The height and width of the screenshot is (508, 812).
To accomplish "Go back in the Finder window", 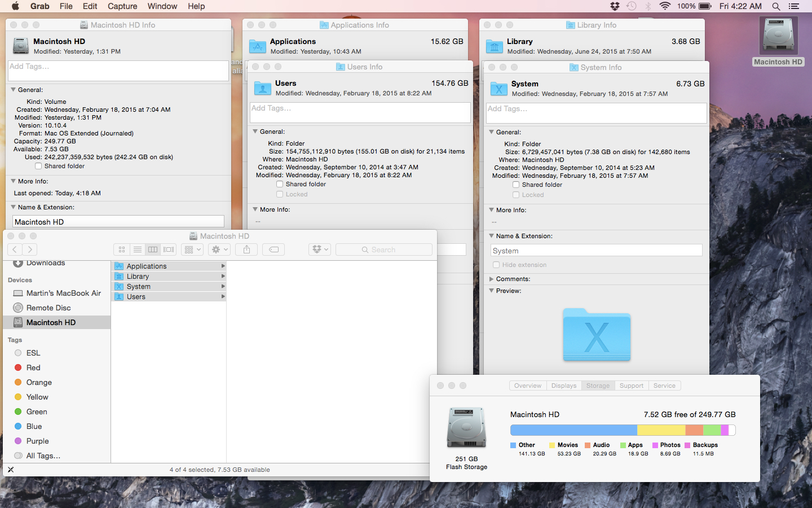I will click(x=15, y=249).
